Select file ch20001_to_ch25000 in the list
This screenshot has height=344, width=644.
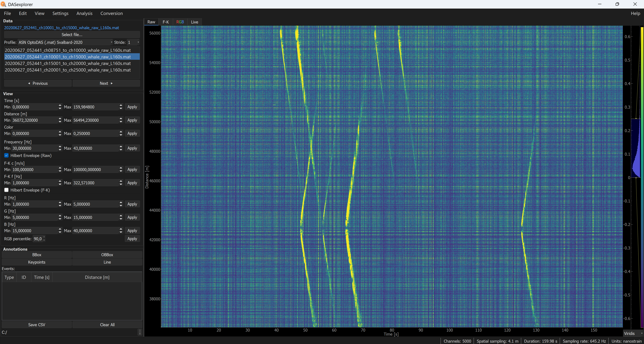tap(72, 70)
